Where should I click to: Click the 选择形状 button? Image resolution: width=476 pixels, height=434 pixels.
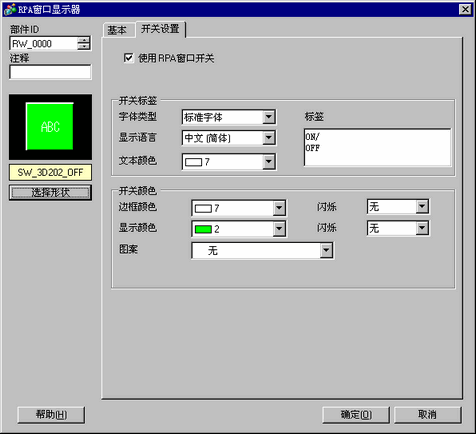[50, 192]
